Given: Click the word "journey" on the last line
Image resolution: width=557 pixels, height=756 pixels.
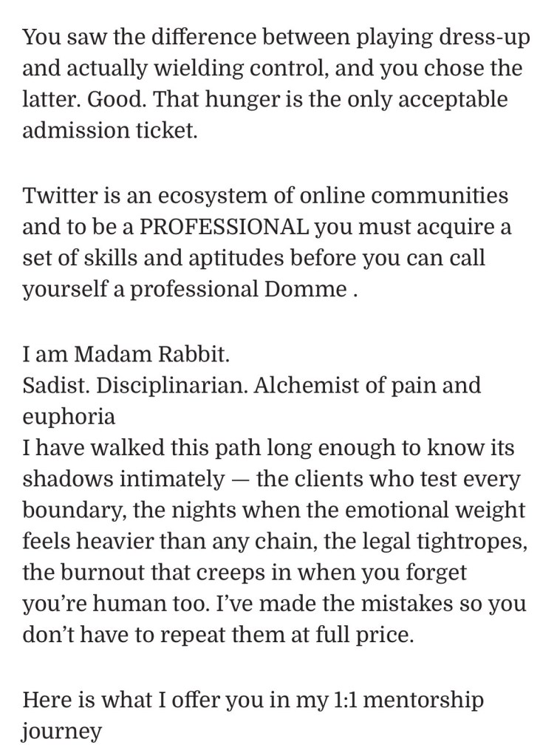Looking at the screenshot, I should (61, 731).
